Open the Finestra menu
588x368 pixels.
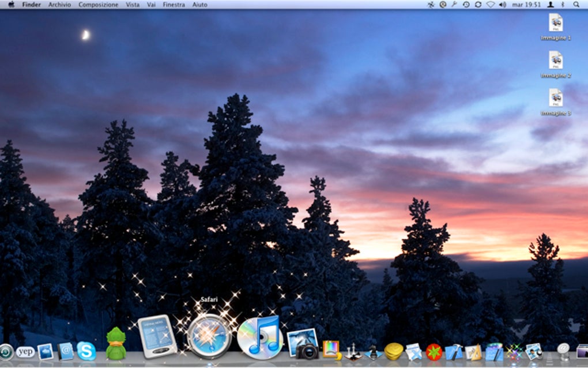point(174,5)
